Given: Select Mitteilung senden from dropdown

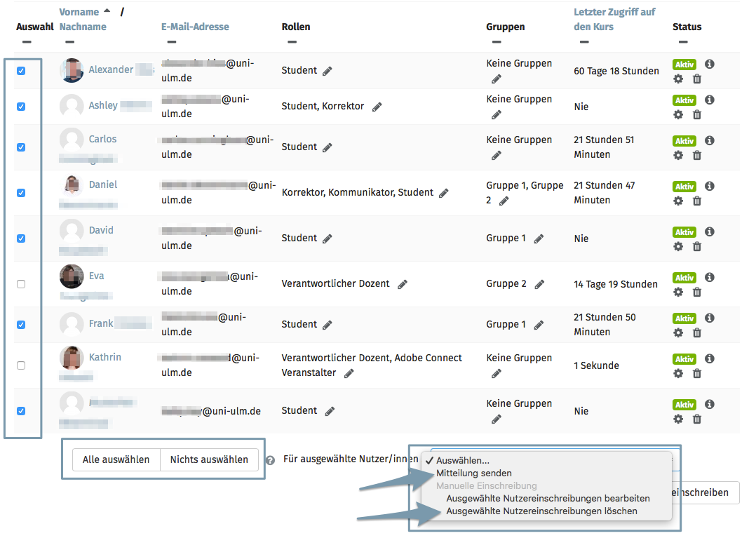Looking at the screenshot, I should click(x=474, y=473).
